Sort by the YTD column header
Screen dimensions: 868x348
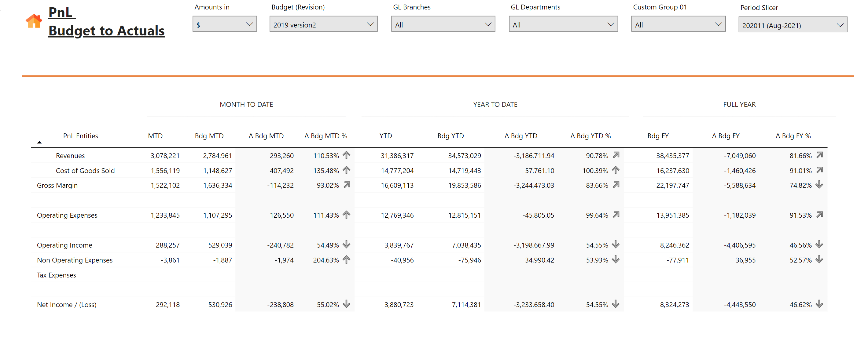click(x=385, y=136)
